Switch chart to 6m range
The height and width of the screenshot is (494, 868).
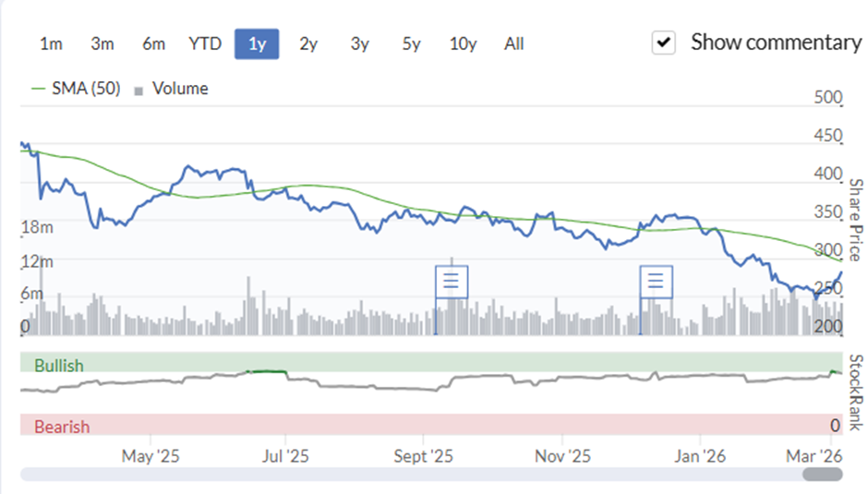coord(153,43)
